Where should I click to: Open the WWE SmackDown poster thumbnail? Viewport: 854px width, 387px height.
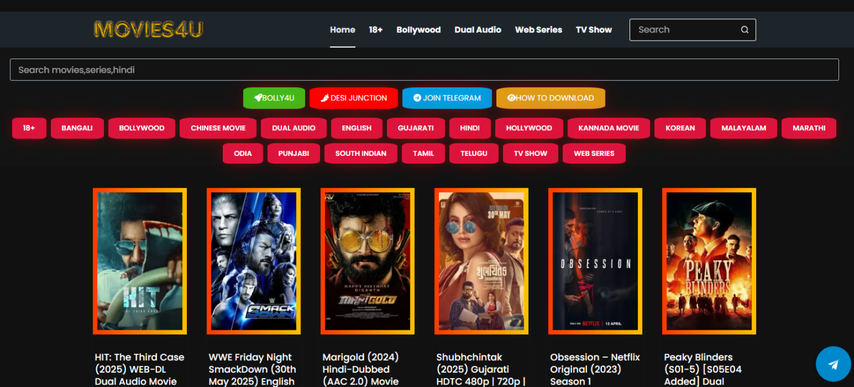(x=254, y=261)
